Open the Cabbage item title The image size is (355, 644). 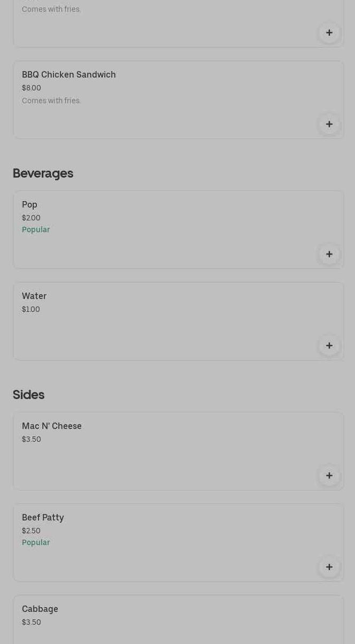tap(40, 609)
